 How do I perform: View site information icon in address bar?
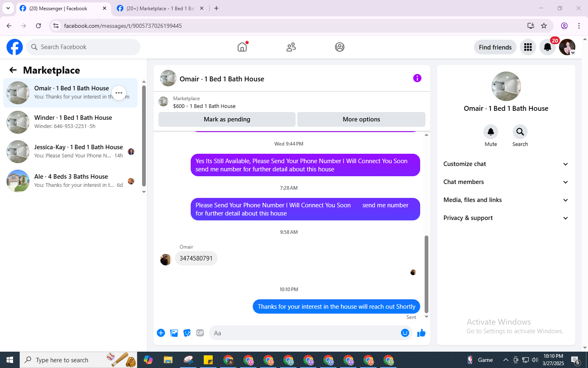tap(56, 26)
